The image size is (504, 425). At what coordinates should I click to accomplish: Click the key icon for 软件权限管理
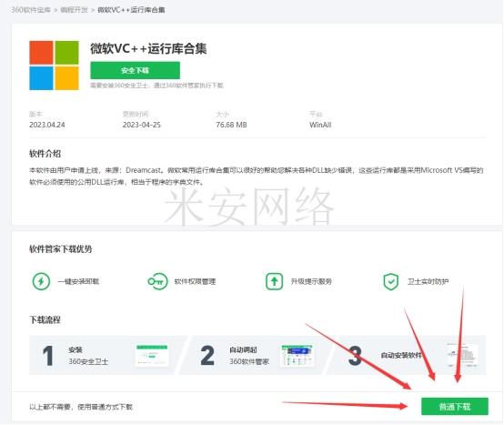point(157,281)
